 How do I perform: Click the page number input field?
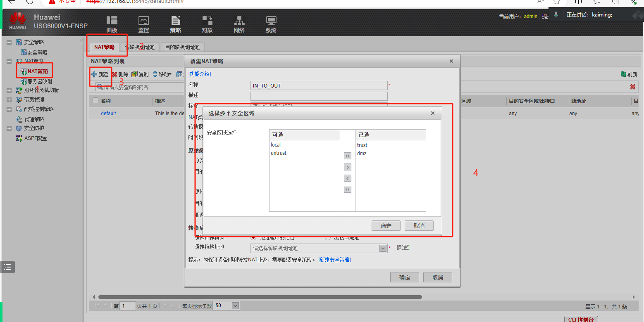coord(128,306)
